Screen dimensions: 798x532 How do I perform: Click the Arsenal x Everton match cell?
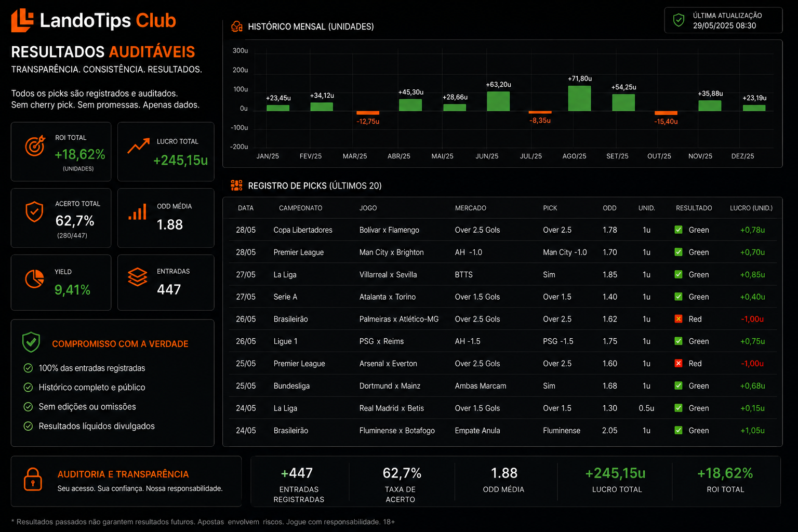click(x=388, y=364)
